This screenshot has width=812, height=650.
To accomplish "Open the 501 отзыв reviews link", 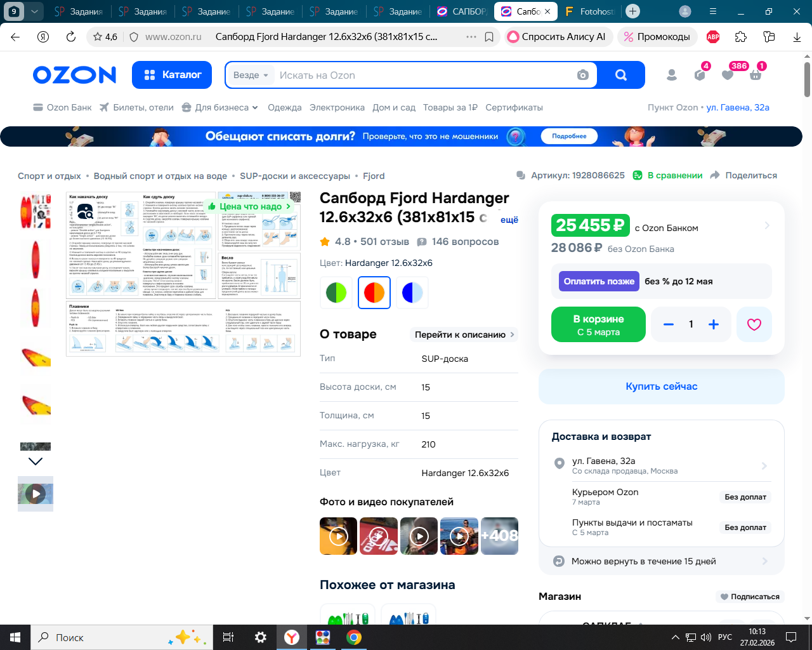I will coord(385,241).
